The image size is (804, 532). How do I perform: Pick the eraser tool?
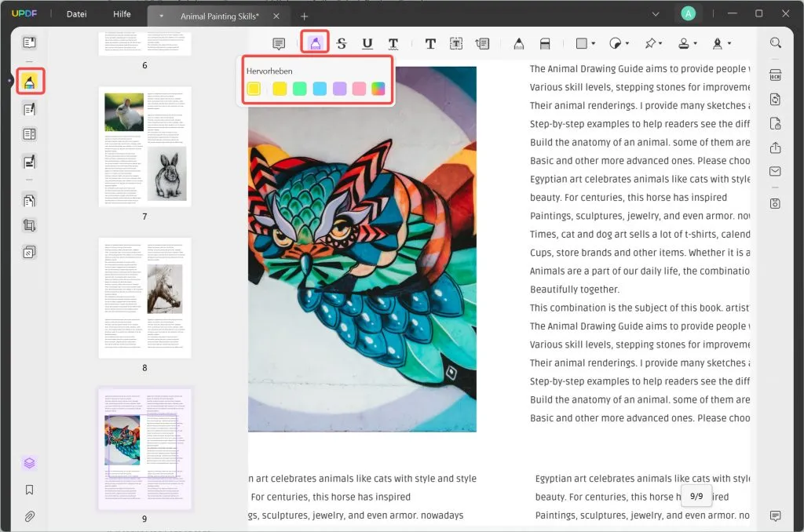coord(546,44)
